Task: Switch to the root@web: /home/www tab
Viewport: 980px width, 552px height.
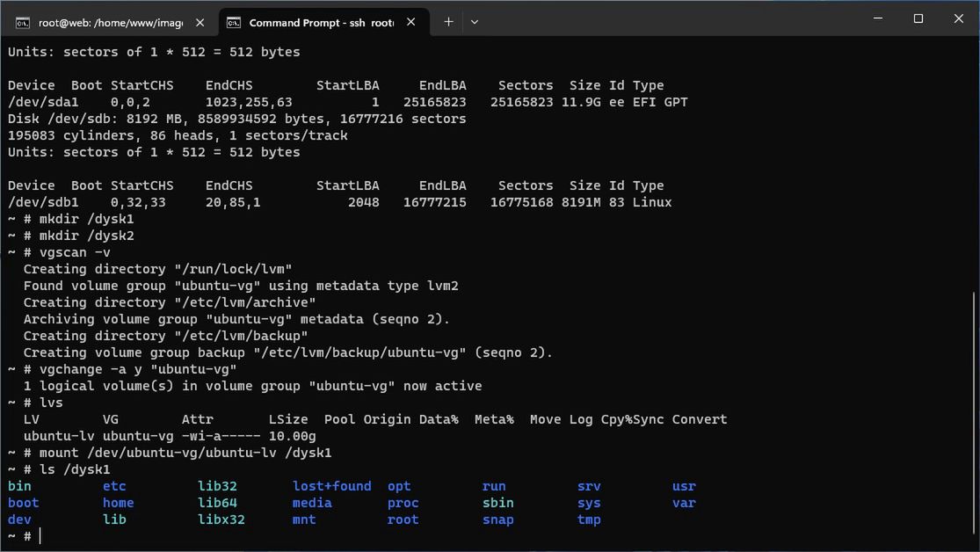Action: pos(110,23)
